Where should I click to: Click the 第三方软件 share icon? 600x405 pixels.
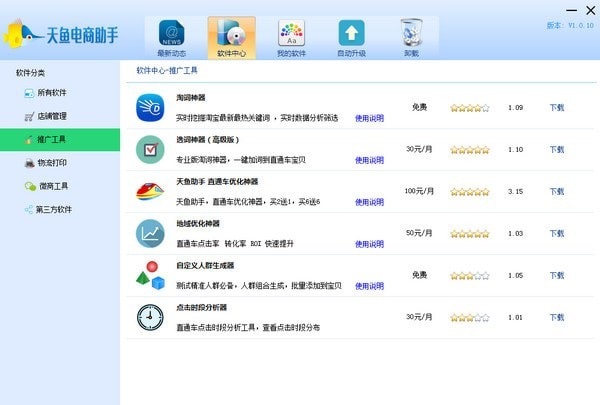tap(29, 210)
